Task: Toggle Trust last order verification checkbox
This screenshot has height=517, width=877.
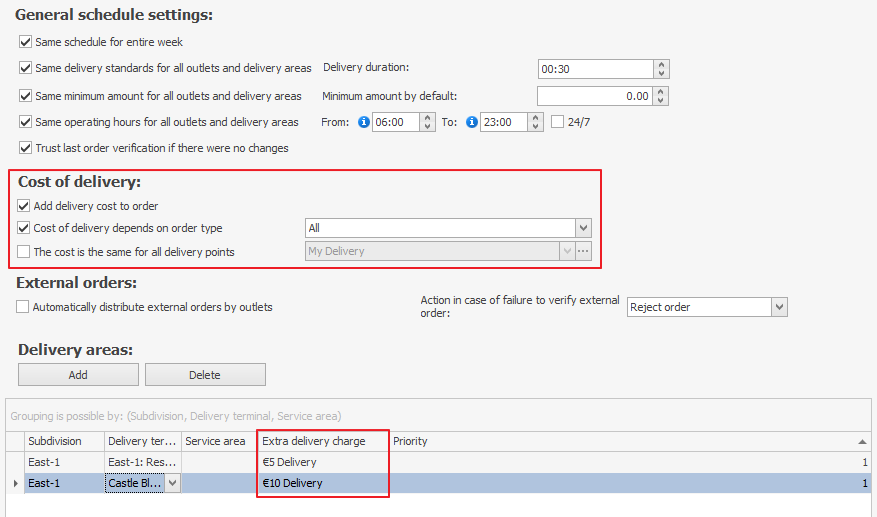Action: [26, 148]
